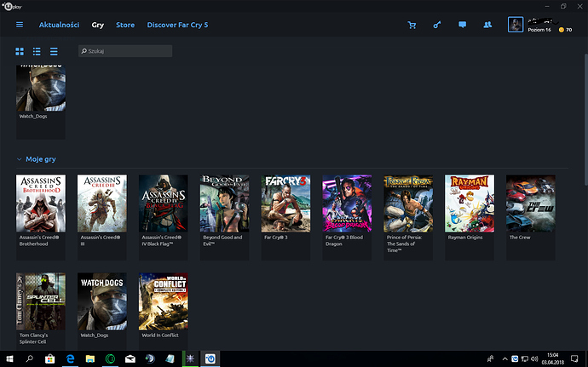Switch to Uplay taskbar button
Viewport: 588px width, 367px height.
click(x=210, y=358)
